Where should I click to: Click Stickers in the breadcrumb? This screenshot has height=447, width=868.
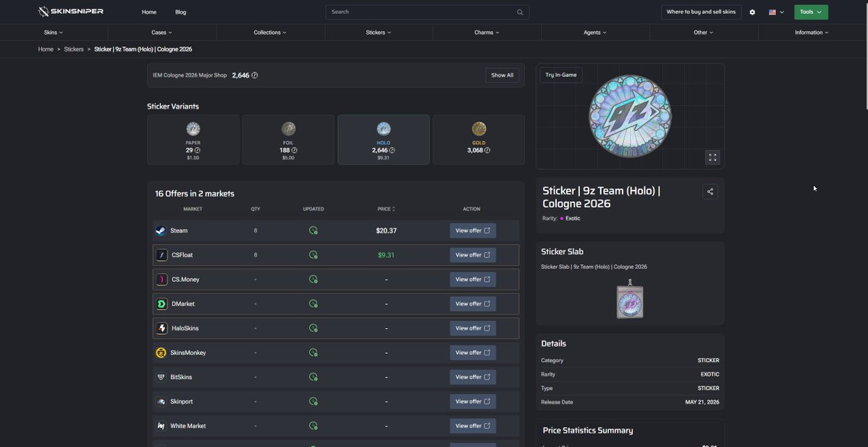[74, 49]
